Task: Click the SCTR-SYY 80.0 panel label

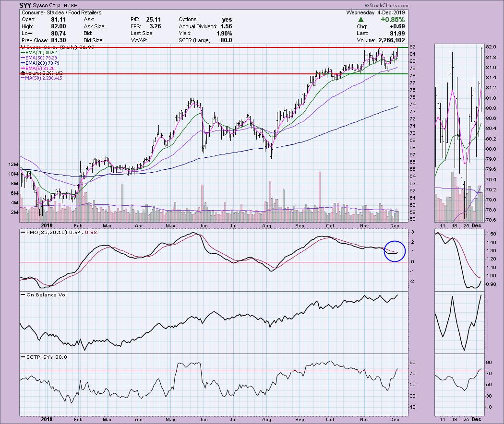Action: coord(44,357)
